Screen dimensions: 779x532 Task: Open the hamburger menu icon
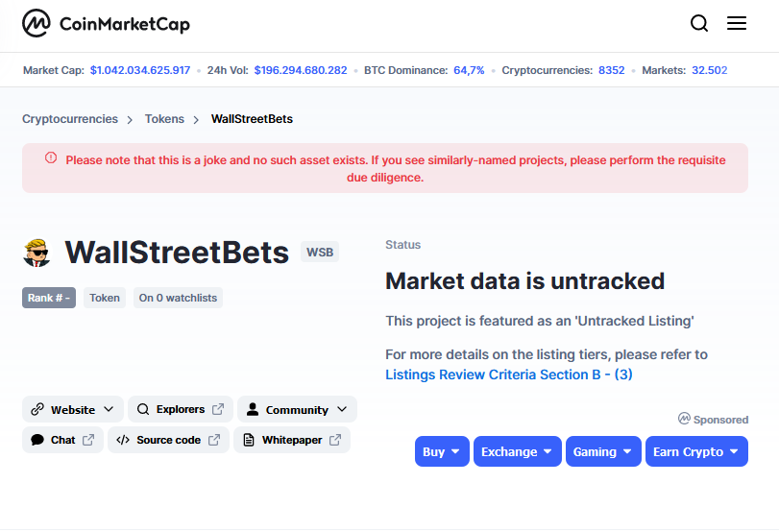click(737, 24)
